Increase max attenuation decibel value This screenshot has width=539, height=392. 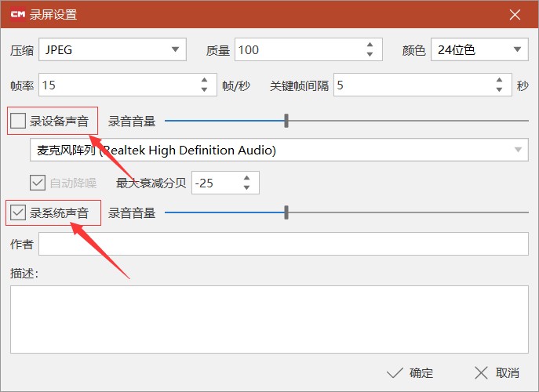click(x=246, y=178)
